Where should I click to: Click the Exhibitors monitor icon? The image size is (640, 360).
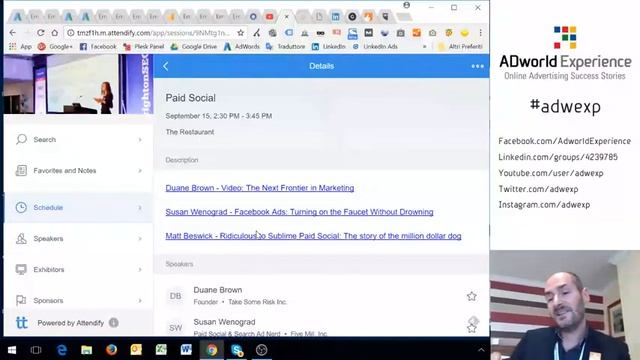coord(21,269)
